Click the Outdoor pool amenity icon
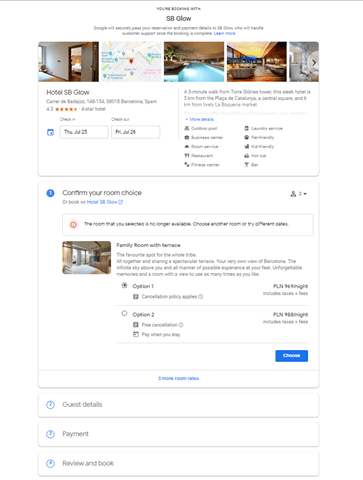This screenshot has width=363, height=480. point(187,128)
